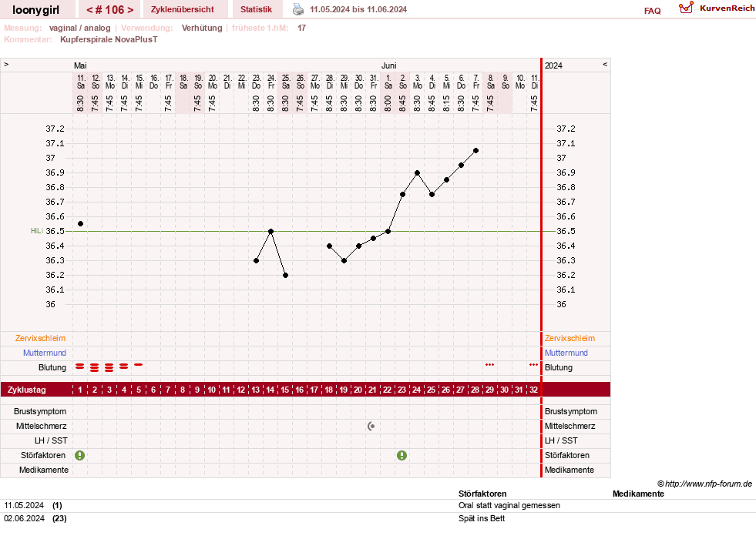Click the 02.06.2024 entry in the notes table
Image resolution: width=756 pixels, height=539 pixels.
click(24, 518)
